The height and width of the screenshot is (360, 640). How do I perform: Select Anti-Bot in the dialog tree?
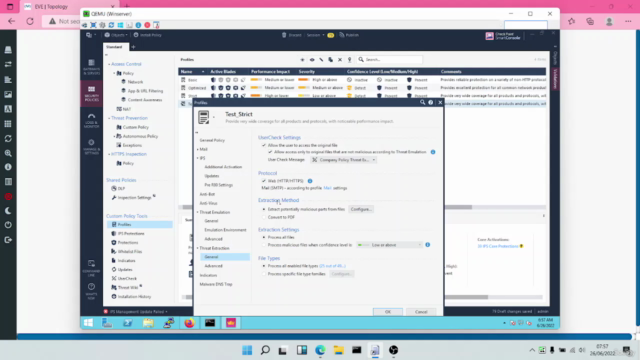point(207,194)
